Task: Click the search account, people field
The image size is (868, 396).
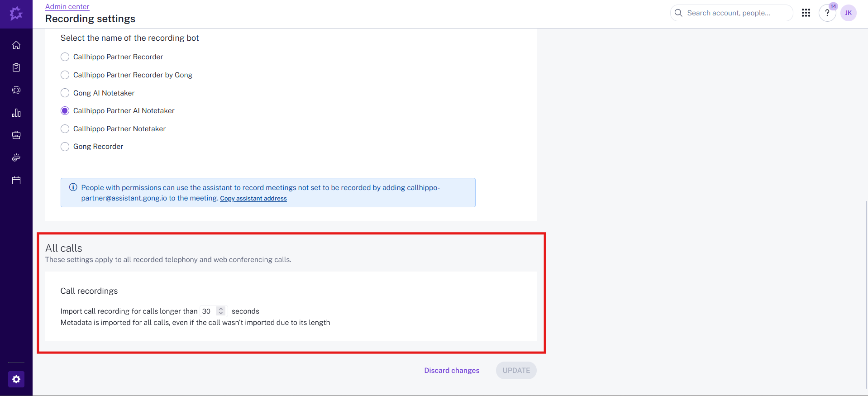Action: (x=731, y=13)
